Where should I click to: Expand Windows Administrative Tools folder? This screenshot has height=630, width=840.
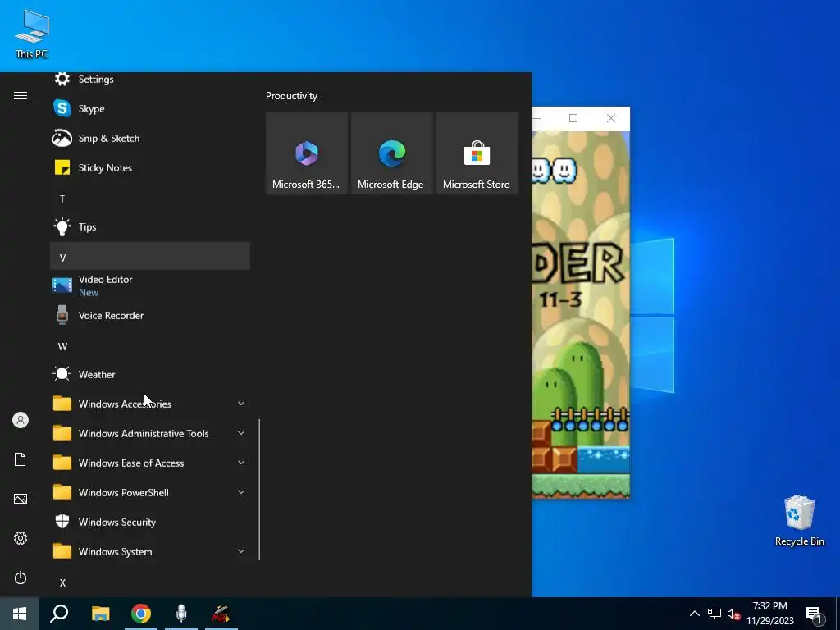pos(150,433)
